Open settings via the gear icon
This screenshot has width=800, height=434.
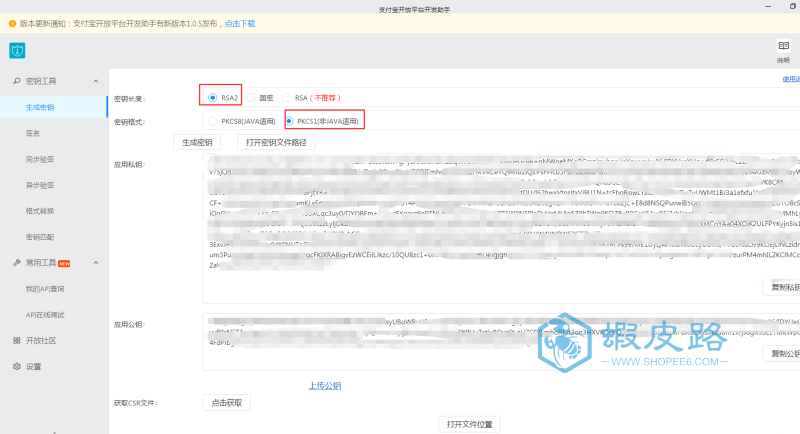tap(17, 366)
